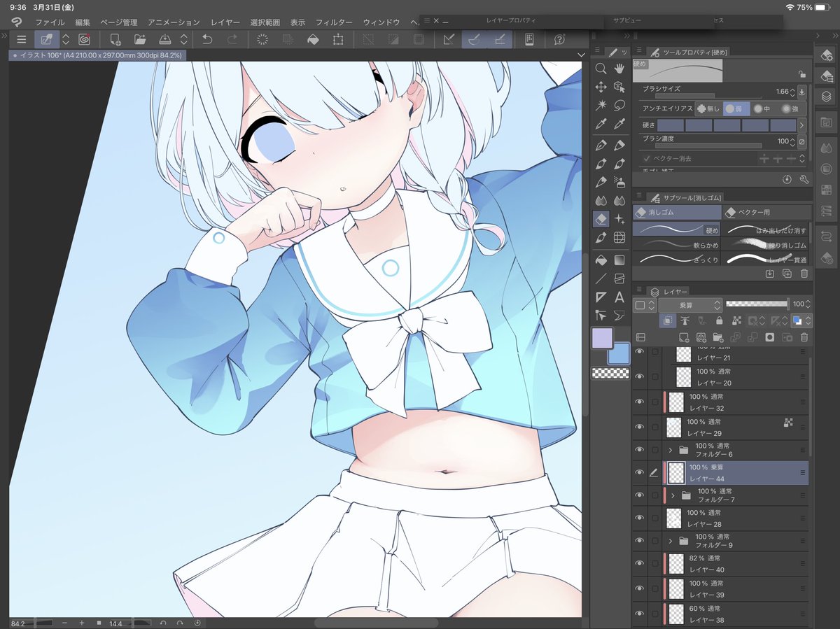This screenshot has width=840, height=629.
Task: Open the ファイル menu
Action: click(50, 22)
